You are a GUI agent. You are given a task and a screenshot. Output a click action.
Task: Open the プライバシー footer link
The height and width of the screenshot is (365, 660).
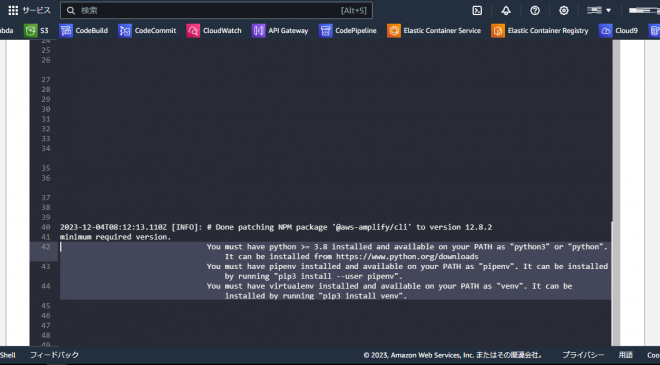(583, 355)
